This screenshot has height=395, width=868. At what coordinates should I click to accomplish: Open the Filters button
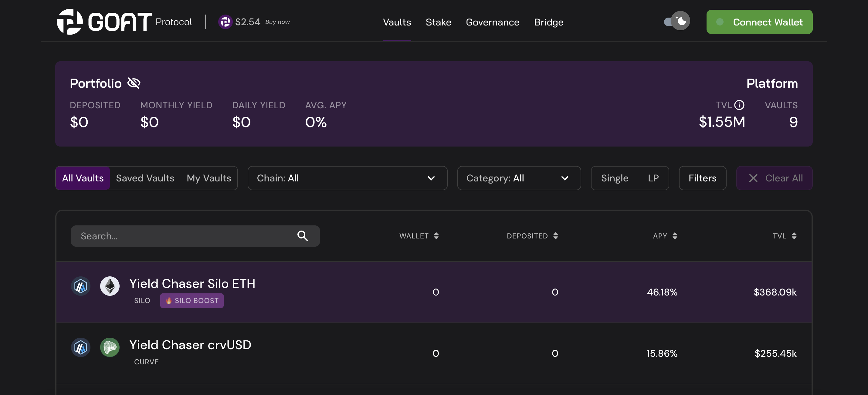[702, 178]
